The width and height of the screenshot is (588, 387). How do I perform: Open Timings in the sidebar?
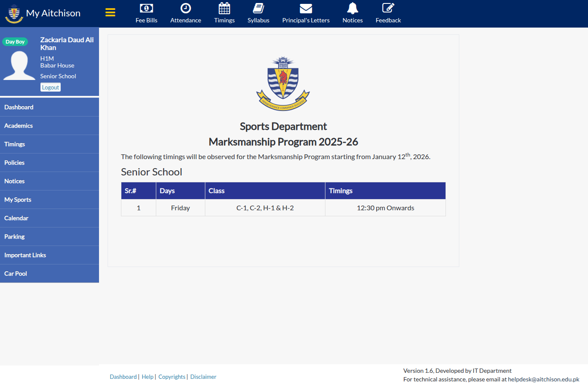click(x=50, y=144)
